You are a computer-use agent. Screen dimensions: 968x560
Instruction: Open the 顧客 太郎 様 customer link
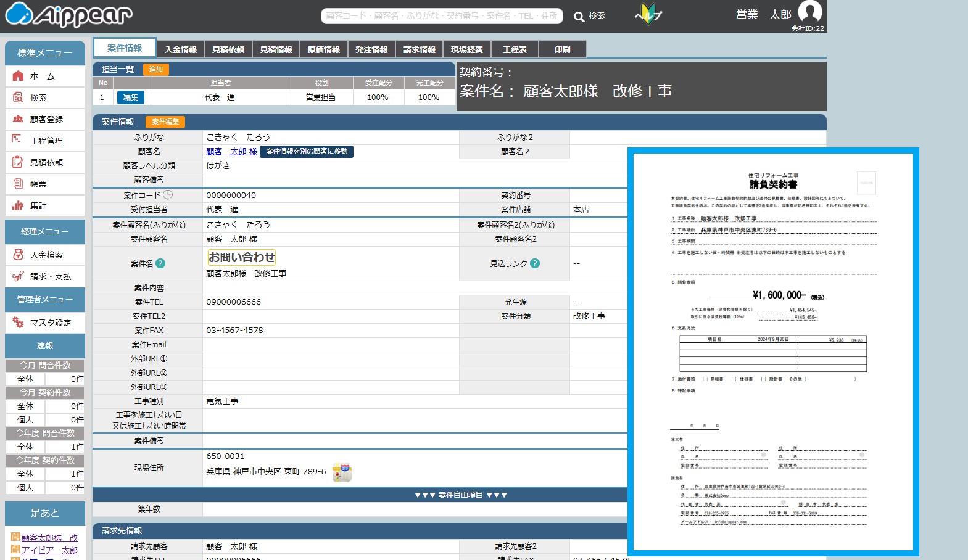pyautogui.click(x=231, y=152)
